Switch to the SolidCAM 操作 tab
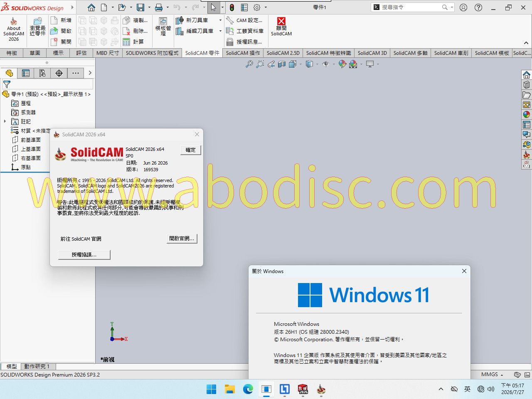 coord(243,53)
